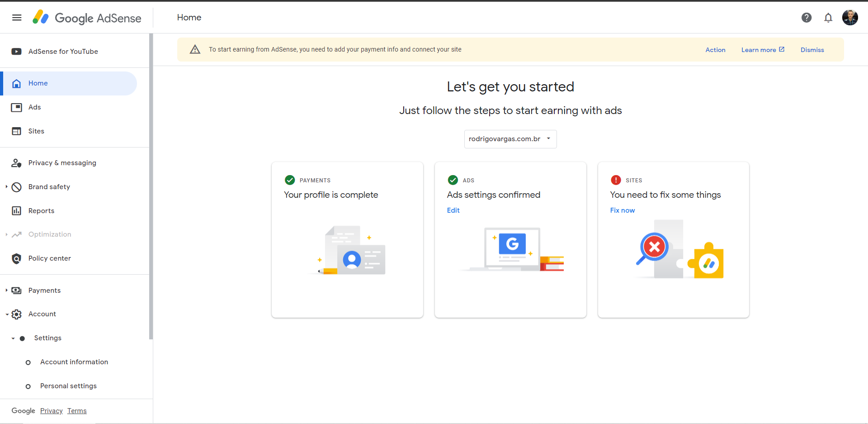Open the rodrigovargas.com.br site dropdown
Image resolution: width=868 pixels, height=424 pixels.
pyautogui.click(x=510, y=139)
